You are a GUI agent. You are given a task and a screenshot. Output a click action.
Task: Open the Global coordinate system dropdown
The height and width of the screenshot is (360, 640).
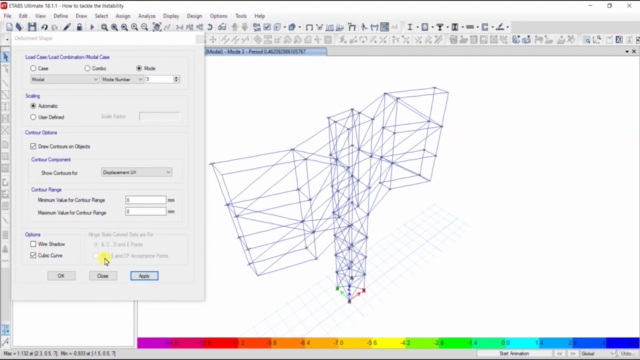coord(598,353)
